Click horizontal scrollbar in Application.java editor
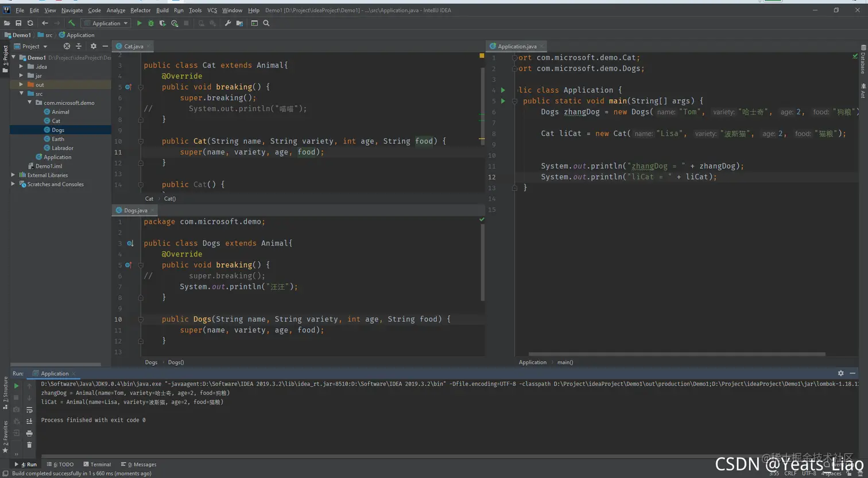The image size is (868, 478). pyautogui.click(x=676, y=354)
